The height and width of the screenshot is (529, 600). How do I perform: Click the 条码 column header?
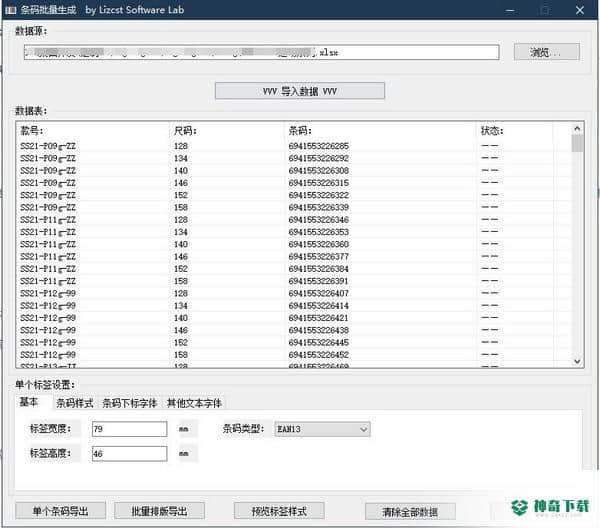tap(381, 131)
